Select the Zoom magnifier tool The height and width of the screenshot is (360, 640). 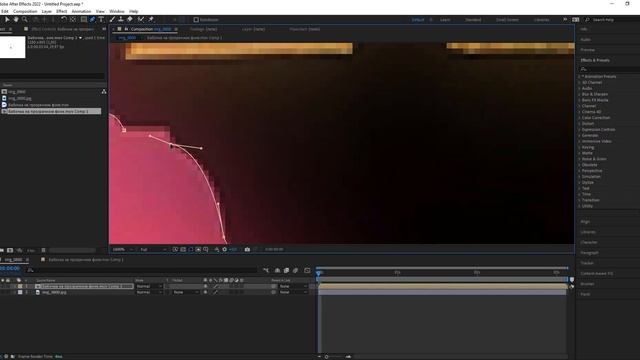tap(24, 19)
